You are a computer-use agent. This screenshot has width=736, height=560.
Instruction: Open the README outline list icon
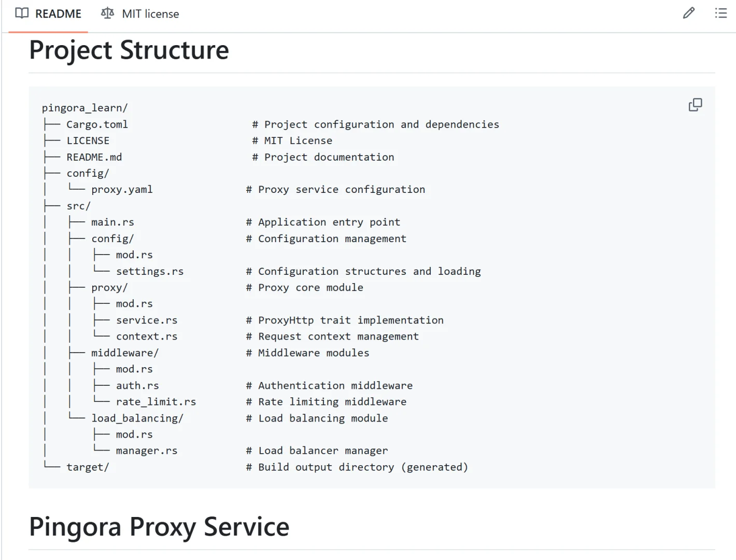[x=720, y=13]
